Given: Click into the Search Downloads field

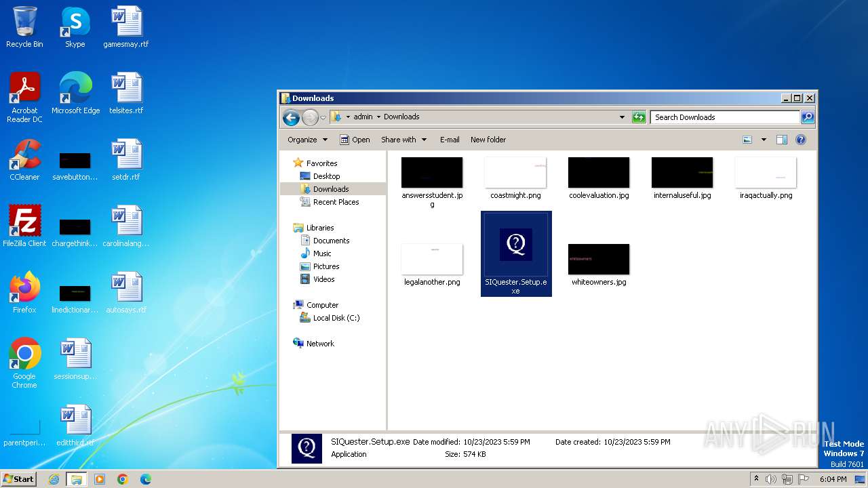Looking at the screenshot, I should (x=724, y=117).
